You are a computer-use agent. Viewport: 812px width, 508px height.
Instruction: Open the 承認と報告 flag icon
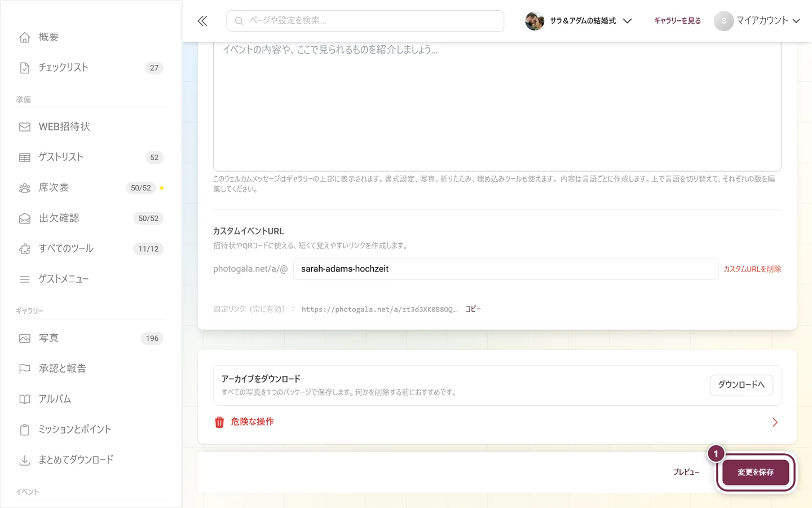(x=25, y=369)
